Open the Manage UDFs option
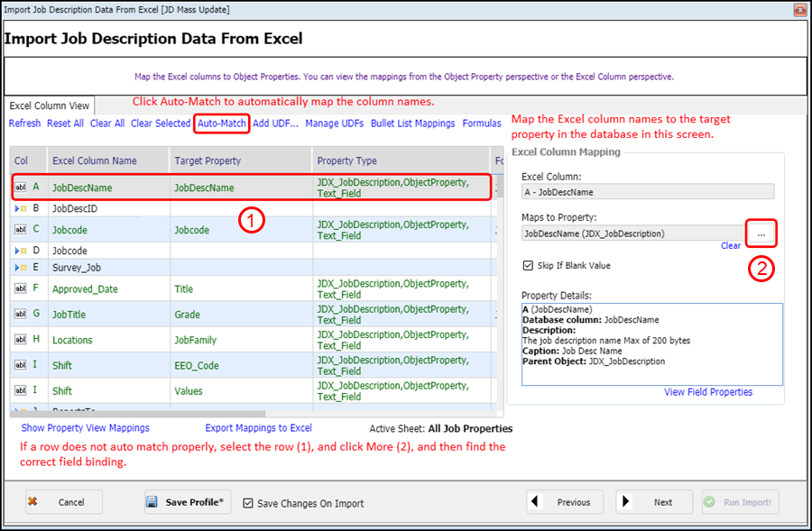Viewport: 812px width, 531px height. 334,124
